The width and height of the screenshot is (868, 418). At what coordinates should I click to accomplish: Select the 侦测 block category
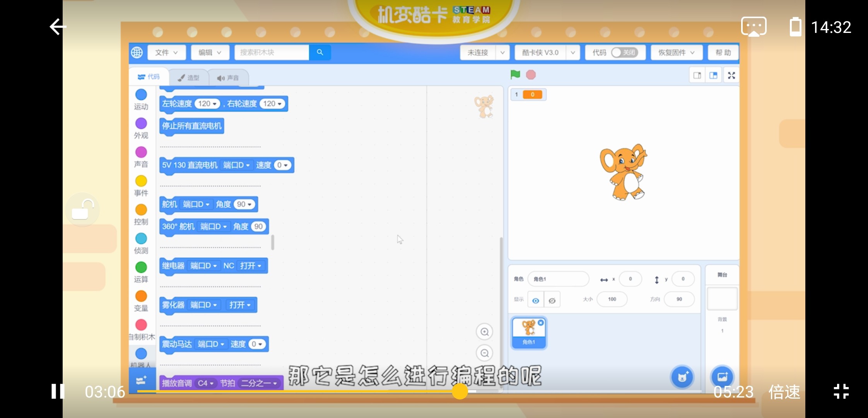[141, 243]
